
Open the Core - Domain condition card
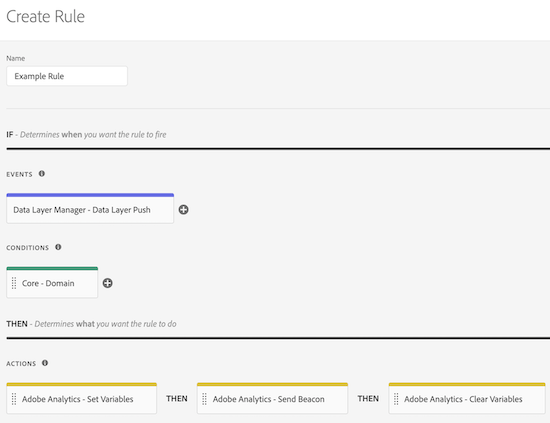click(x=52, y=282)
